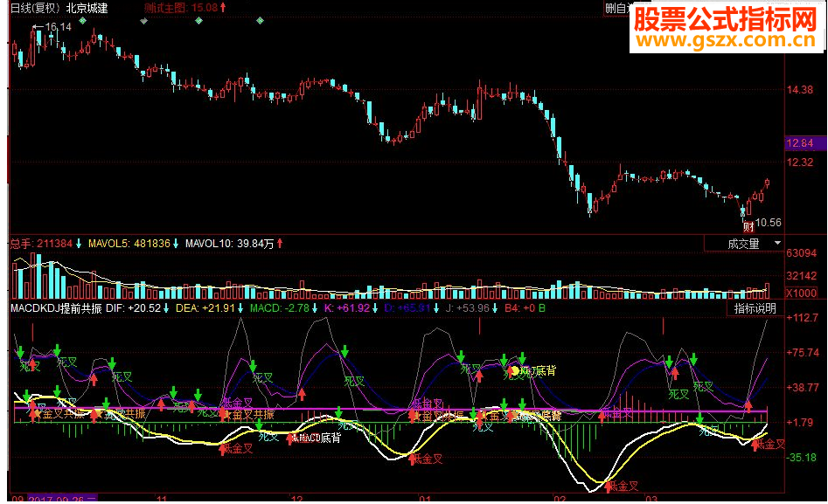This screenshot has height=504, width=828.
Task: Click the +38.77 indicator axis label
Action: click(803, 387)
